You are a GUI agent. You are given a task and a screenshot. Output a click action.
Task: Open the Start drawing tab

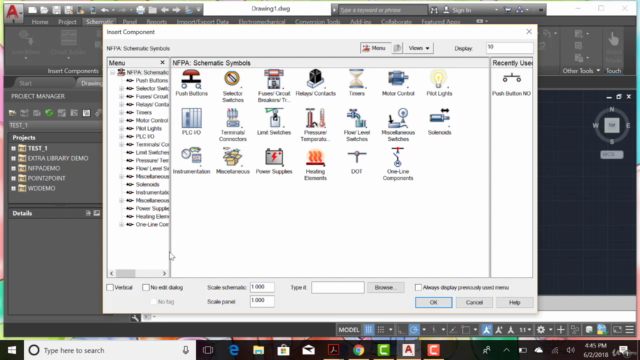pos(25,83)
